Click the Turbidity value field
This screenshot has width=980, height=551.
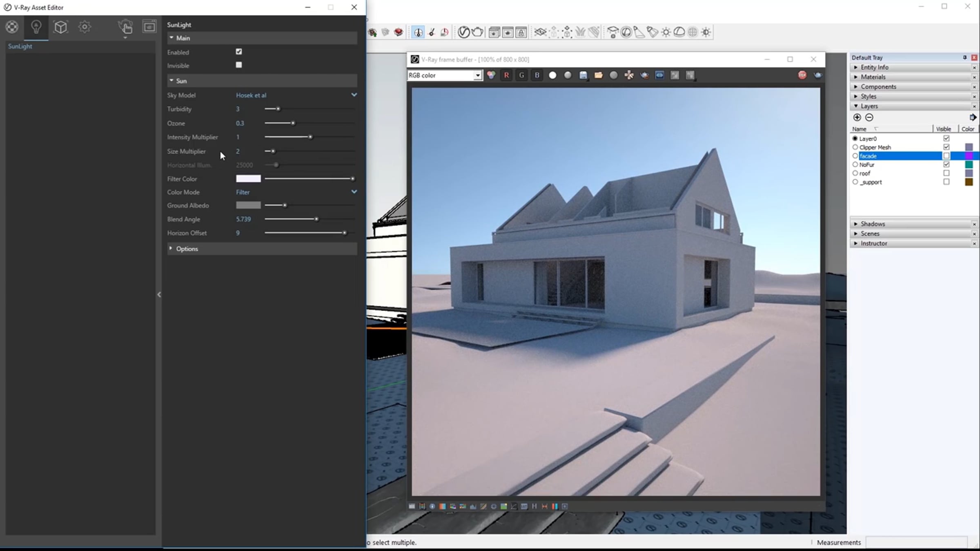[x=238, y=109]
